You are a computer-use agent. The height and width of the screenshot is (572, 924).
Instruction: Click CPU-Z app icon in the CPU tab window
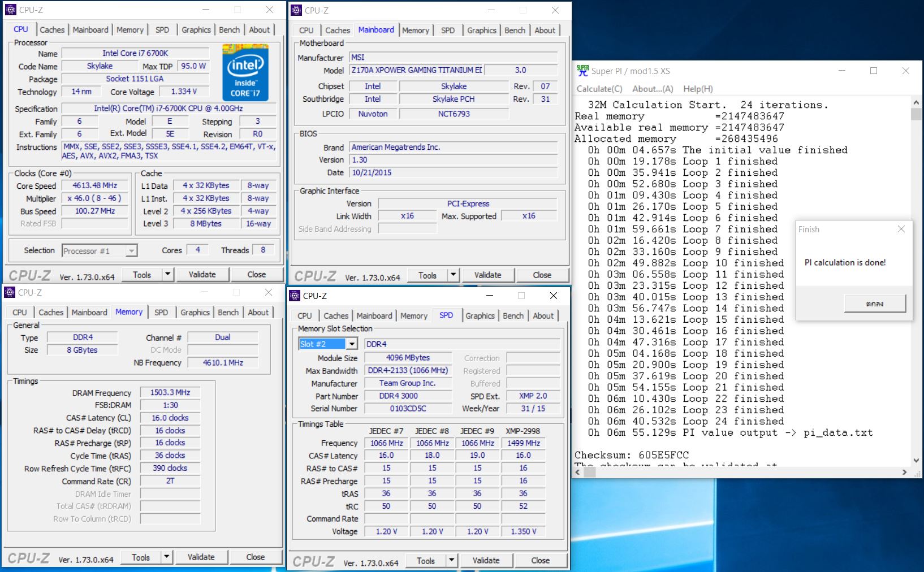[11, 10]
